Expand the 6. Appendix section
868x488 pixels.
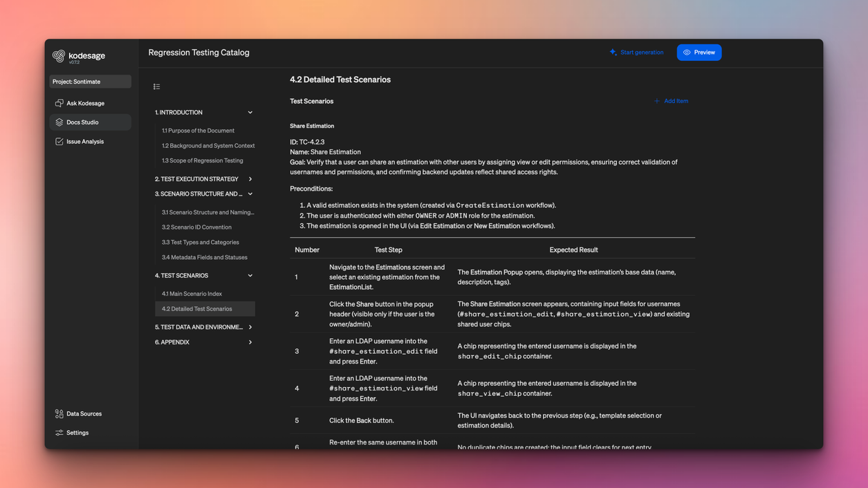pos(250,342)
